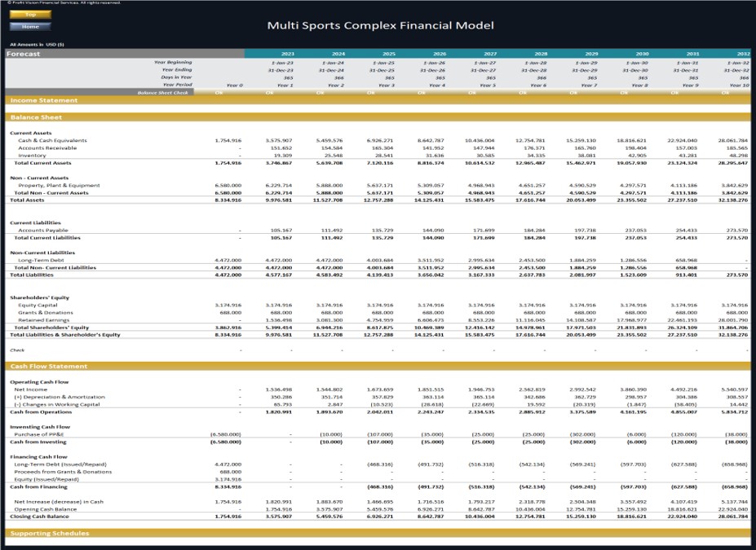Click the Balance Sheet Check label cell
Screen dimensions: 756x550
(x=163, y=92)
